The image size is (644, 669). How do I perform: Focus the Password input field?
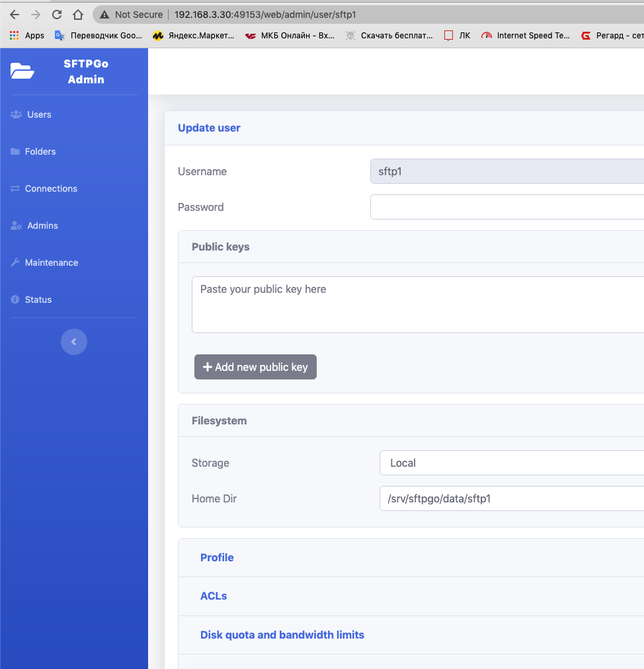pyautogui.click(x=507, y=207)
